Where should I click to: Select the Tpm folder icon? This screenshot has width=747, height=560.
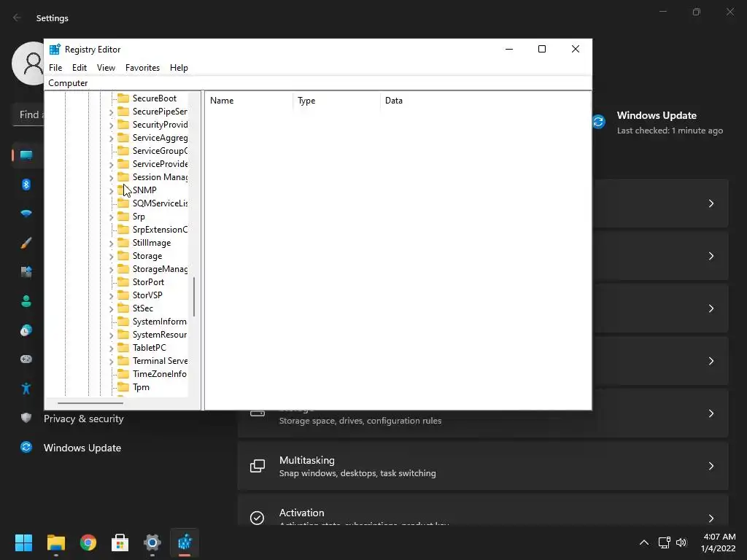pos(123,387)
